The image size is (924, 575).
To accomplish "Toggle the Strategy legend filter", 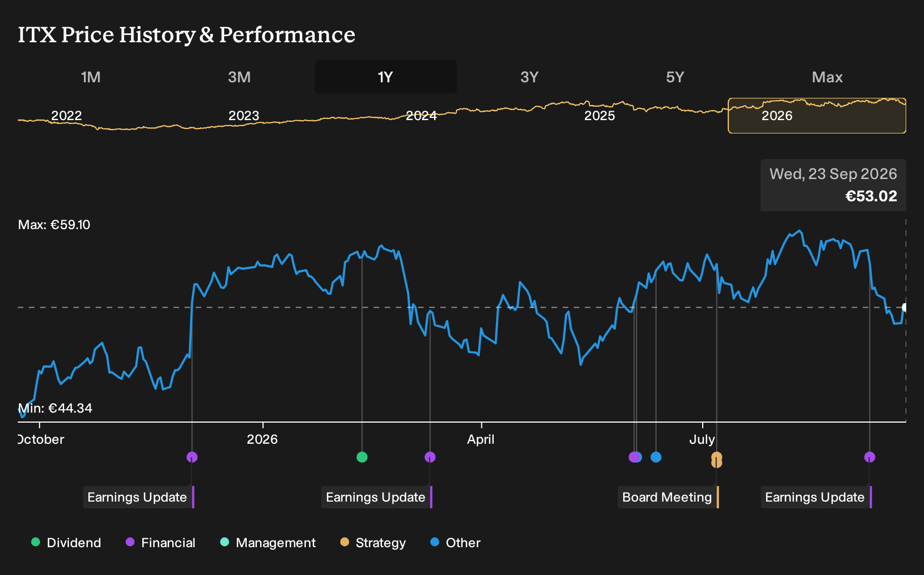I will pos(373,543).
